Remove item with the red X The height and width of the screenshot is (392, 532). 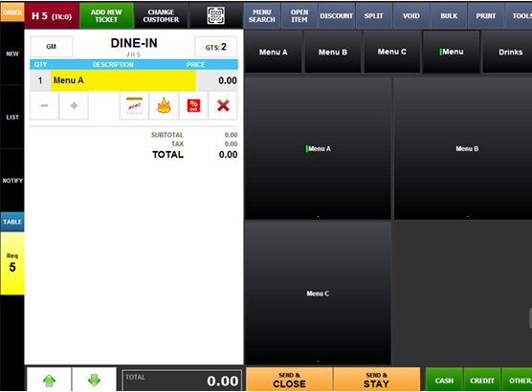pyautogui.click(x=223, y=105)
